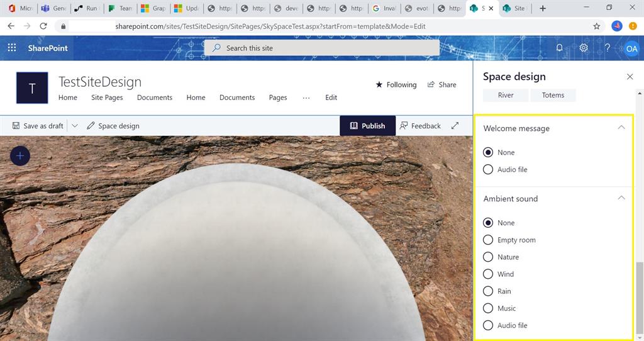Image resolution: width=644 pixels, height=341 pixels.
Task: Reload the page in the browser
Action: coord(43,26)
